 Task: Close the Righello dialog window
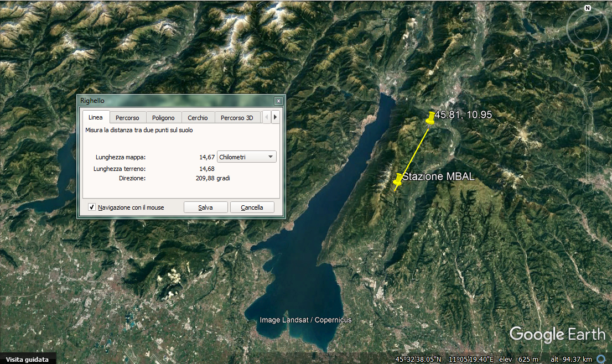click(278, 101)
